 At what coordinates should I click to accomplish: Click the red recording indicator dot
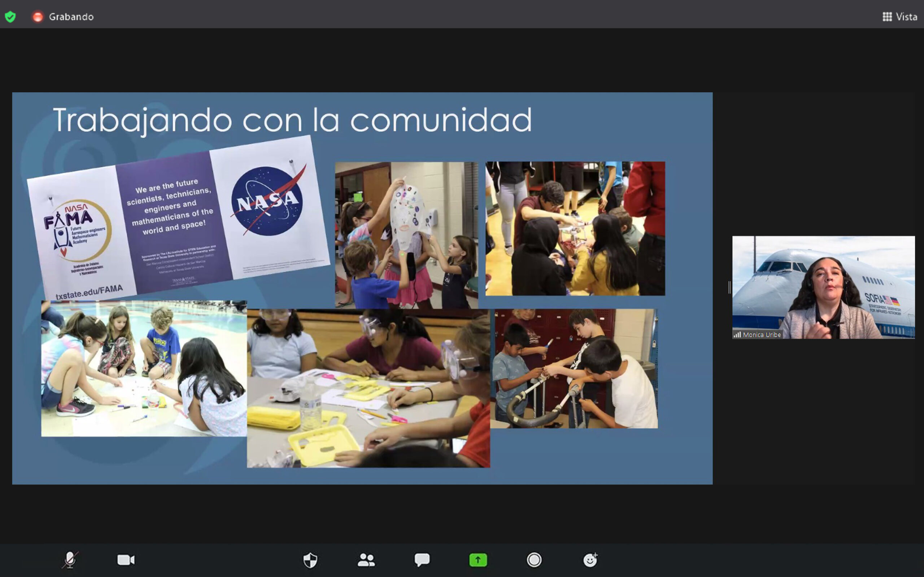[38, 17]
